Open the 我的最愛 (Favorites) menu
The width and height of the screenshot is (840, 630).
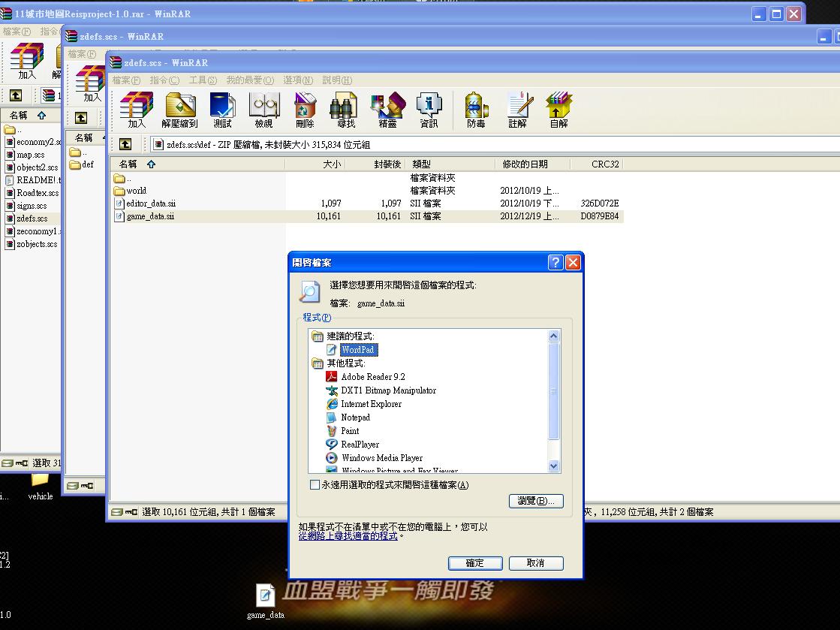(x=245, y=80)
